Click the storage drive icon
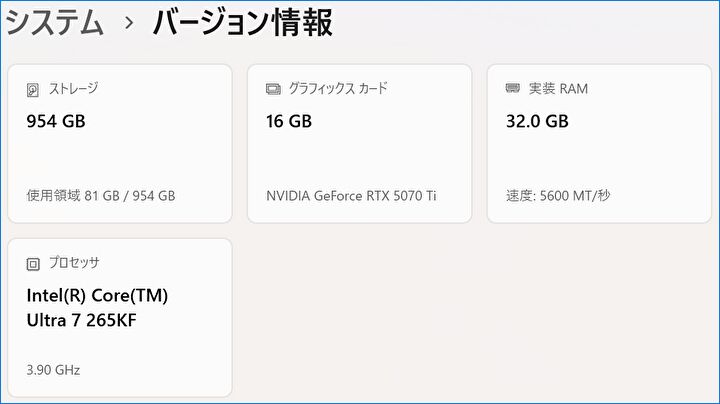Viewport: 720px width, 404px height. [33, 89]
